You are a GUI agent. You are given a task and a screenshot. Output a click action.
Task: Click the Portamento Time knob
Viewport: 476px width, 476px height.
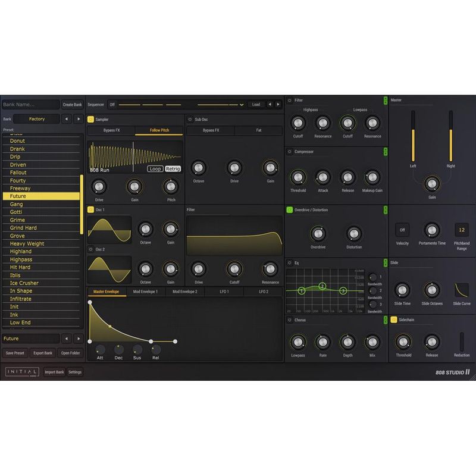[x=432, y=230]
